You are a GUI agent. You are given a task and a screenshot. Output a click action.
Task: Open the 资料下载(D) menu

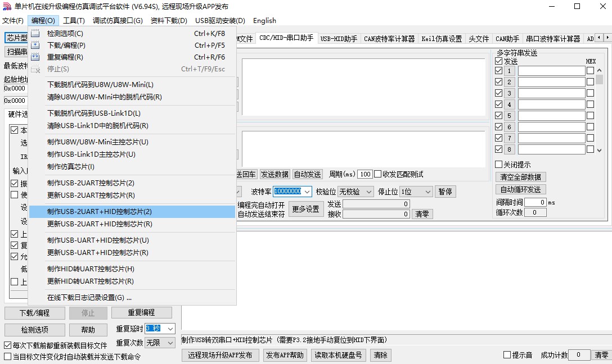point(169,21)
